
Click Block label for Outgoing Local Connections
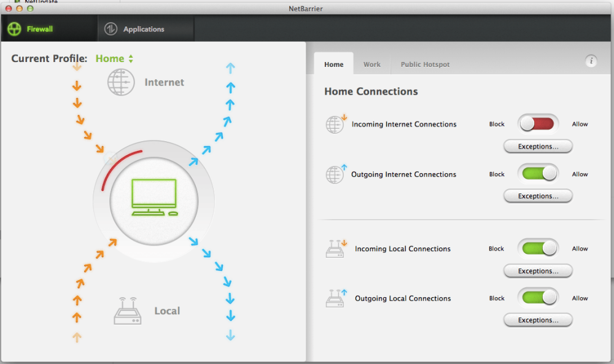point(497,298)
